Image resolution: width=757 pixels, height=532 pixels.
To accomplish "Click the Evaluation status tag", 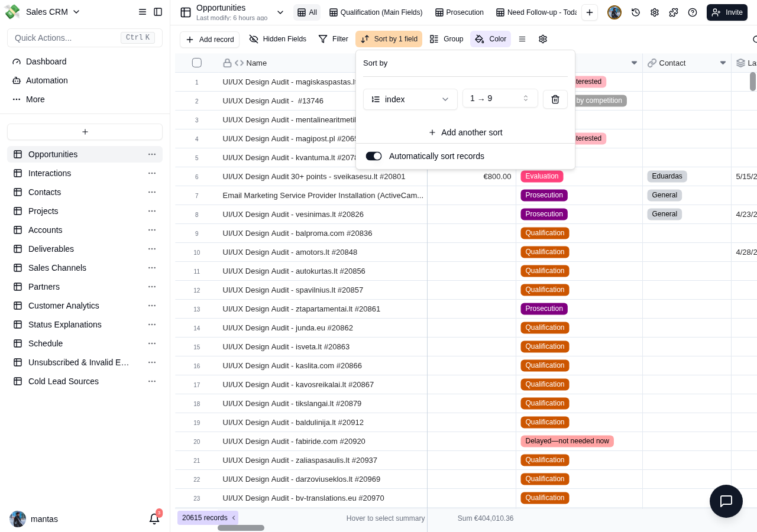I will pos(542,176).
